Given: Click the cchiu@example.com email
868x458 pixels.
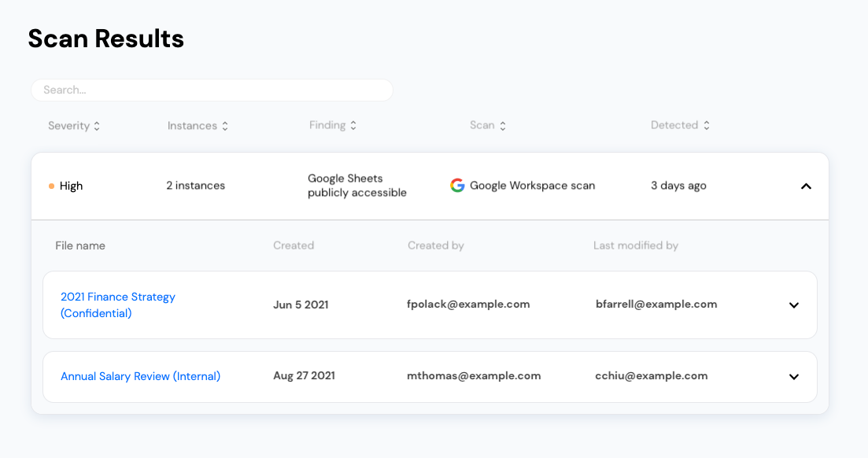Looking at the screenshot, I should (652, 376).
